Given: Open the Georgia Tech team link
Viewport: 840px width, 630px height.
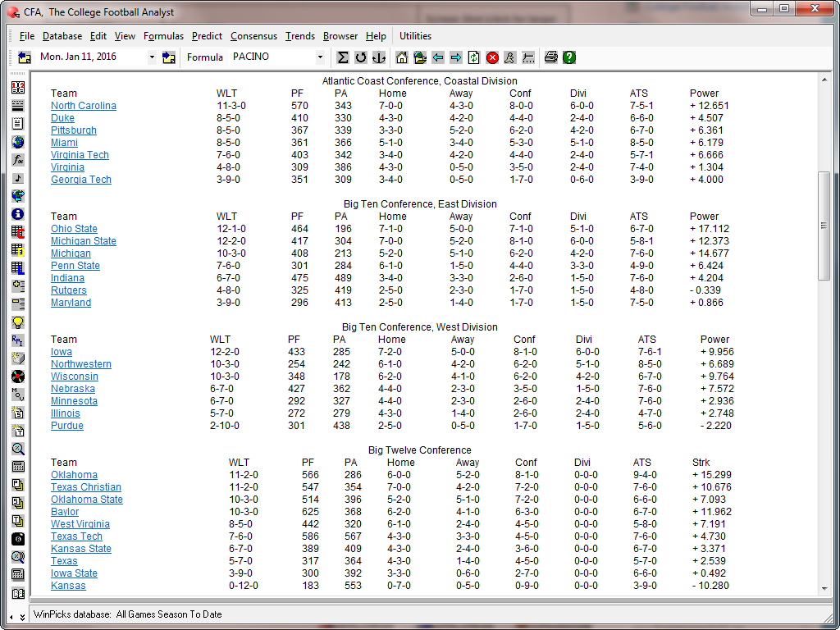Looking at the screenshot, I should [81, 180].
